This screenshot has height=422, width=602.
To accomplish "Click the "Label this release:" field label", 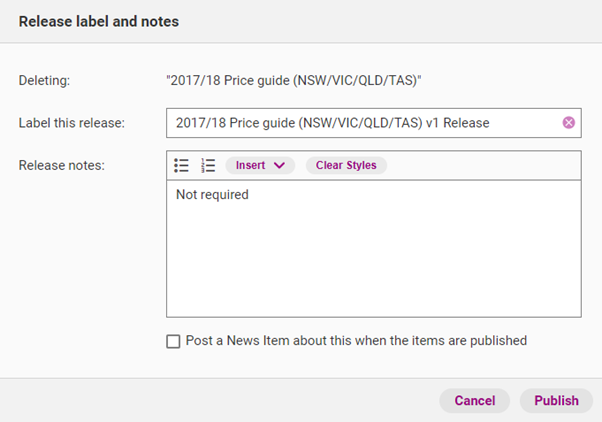I will (71, 123).
